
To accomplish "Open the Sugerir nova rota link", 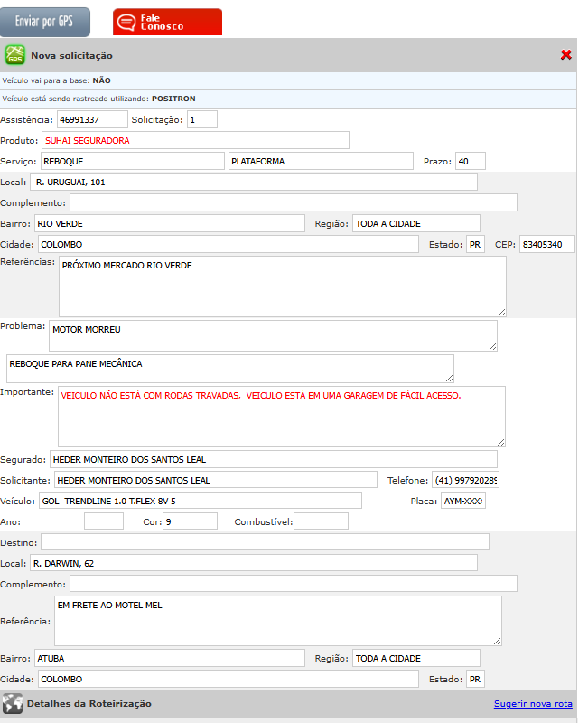I will point(533,704).
